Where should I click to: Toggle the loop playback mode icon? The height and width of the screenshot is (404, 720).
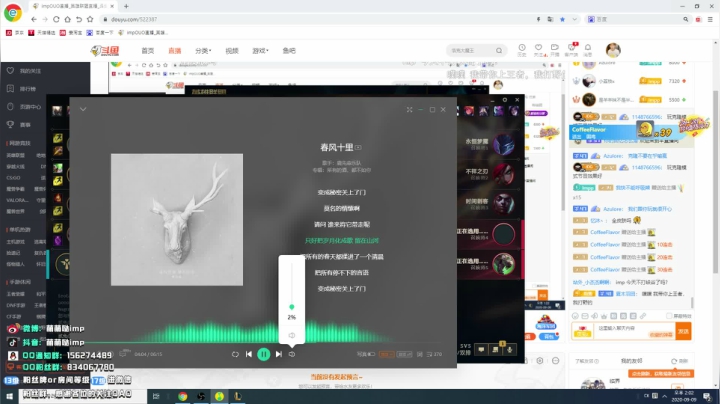pos(235,354)
